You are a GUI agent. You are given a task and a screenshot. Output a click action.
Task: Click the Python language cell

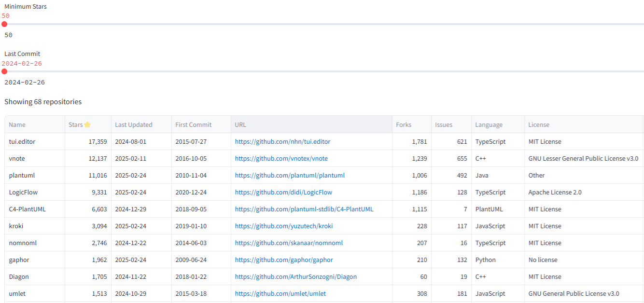(x=498, y=260)
